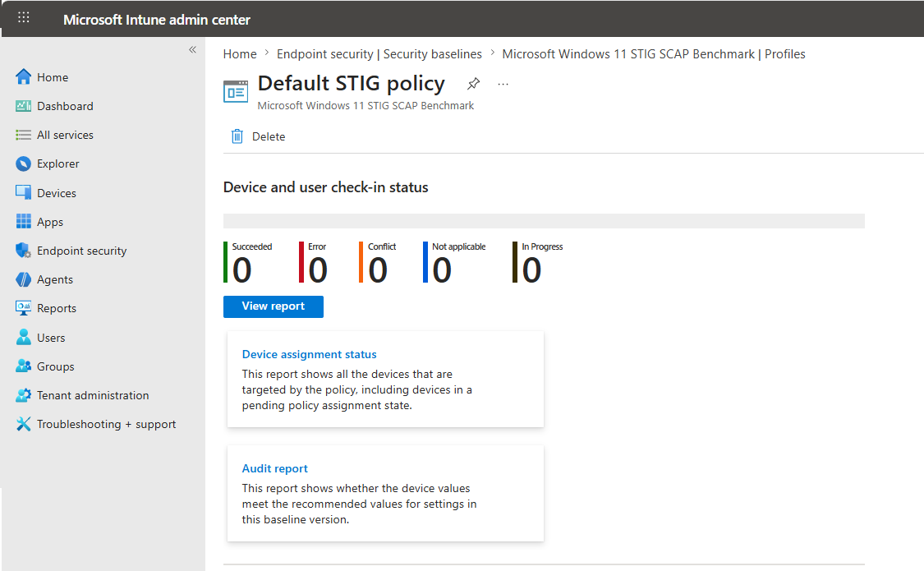The width and height of the screenshot is (924, 571).
Task: Click the Delete trash can icon
Action: 237,136
